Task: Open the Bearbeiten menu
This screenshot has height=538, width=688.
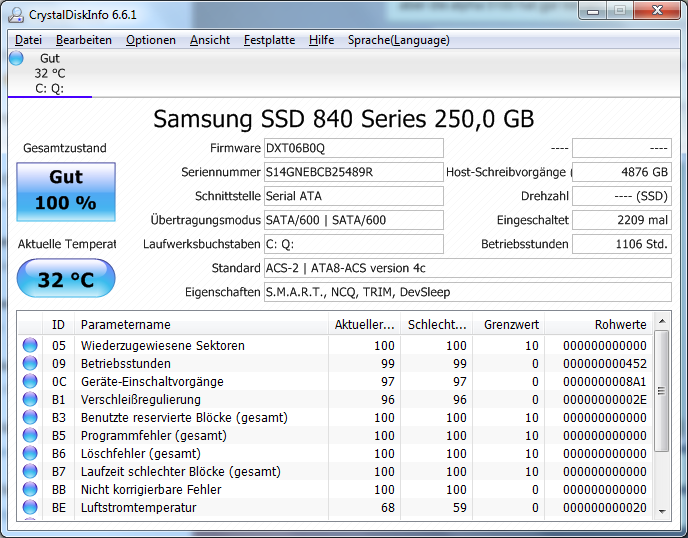Action: point(84,40)
